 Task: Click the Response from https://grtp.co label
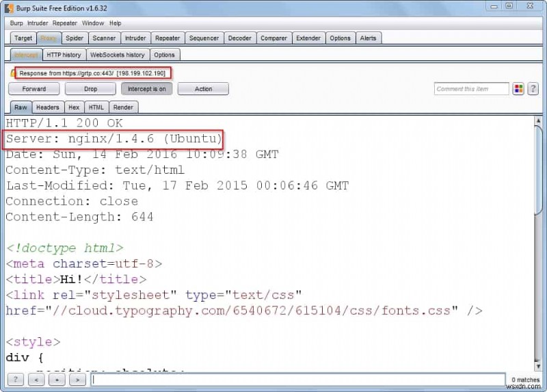92,73
